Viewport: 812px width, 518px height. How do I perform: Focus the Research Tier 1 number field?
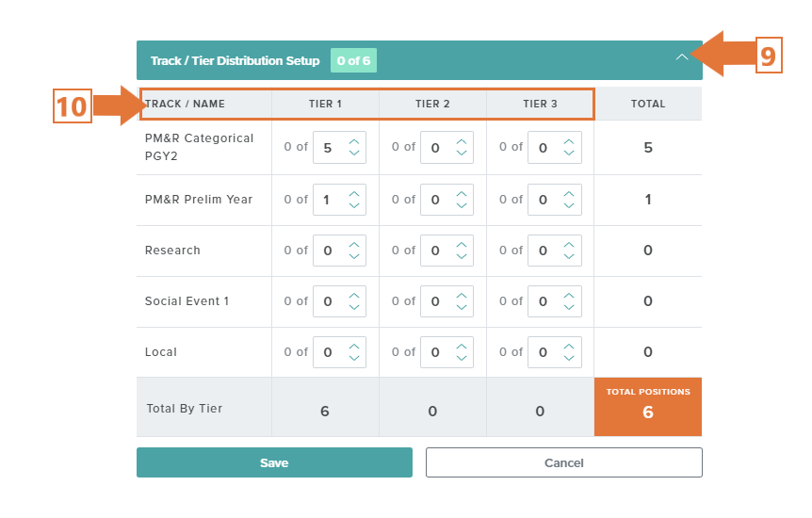point(339,251)
